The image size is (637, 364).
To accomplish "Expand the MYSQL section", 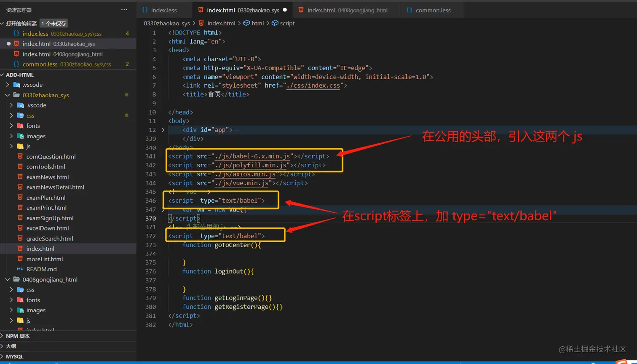I will [x=3, y=356].
